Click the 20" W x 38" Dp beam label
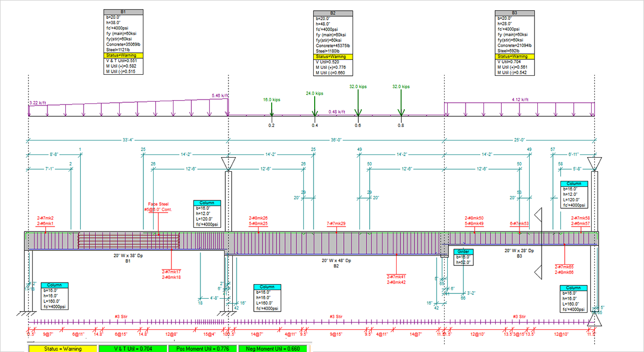Screen dimensions: 644x352 click(x=128, y=256)
